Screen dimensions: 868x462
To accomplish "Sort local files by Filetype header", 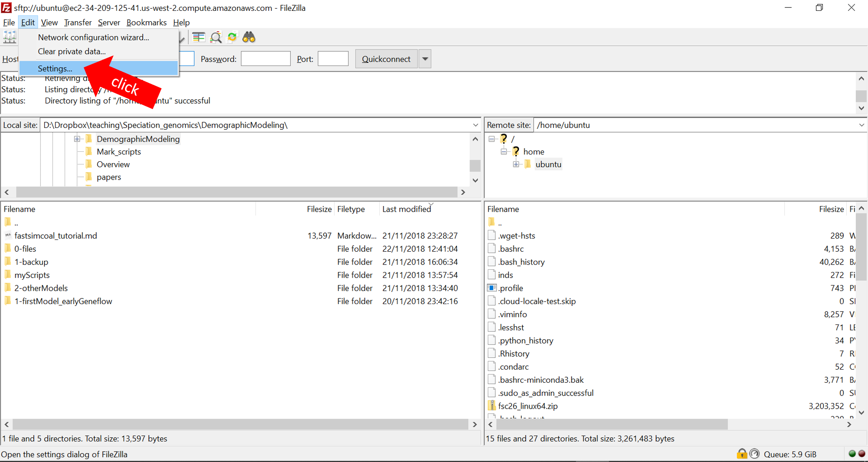I will tap(357, 209).
